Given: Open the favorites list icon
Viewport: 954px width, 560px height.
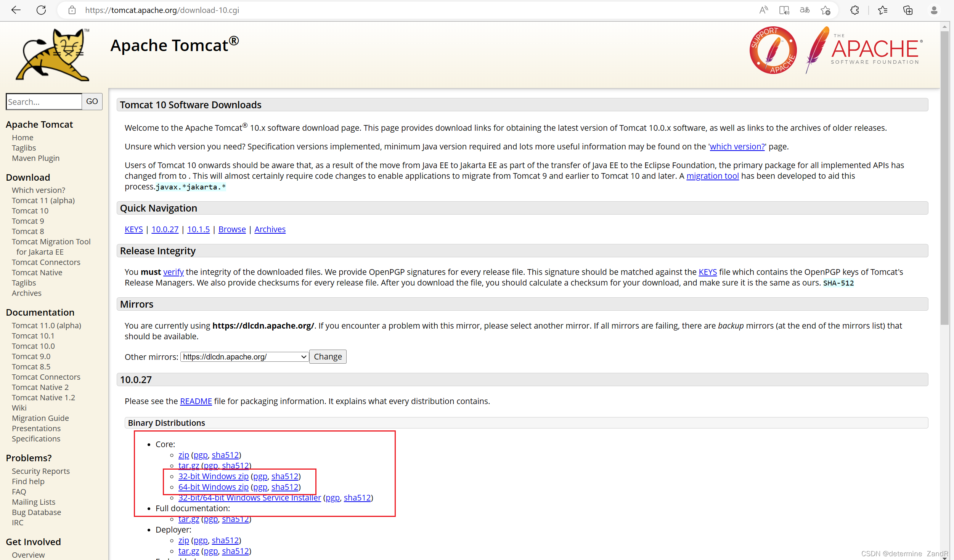Looking at the screenshot, I should [x=882, y=10].
